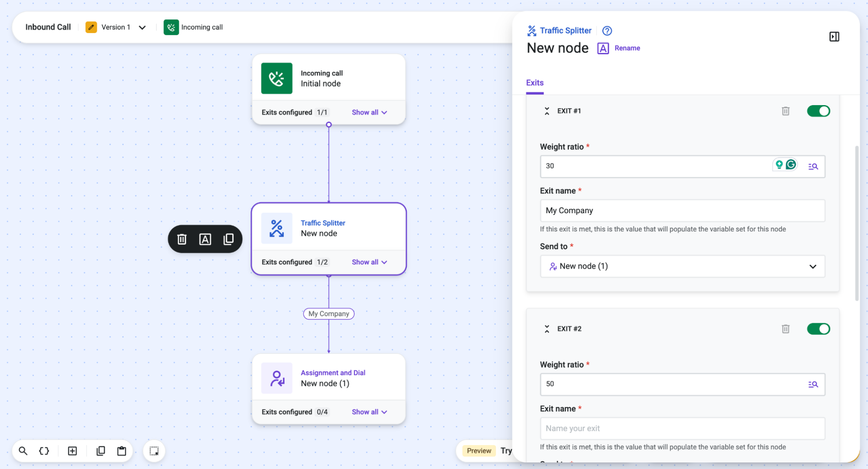The height and width of the screenshot is (469, 868).
Task: Duplicate node via floating toolbar copy icon
Action: point(228,239)
